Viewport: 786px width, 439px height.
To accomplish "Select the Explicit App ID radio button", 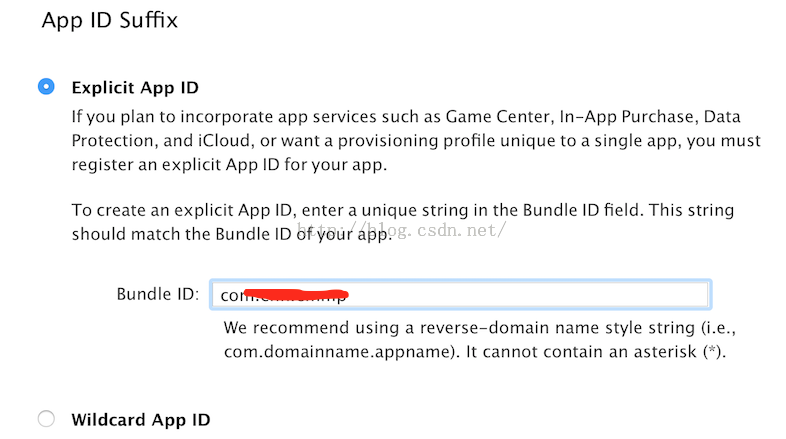I will (46, 87).
